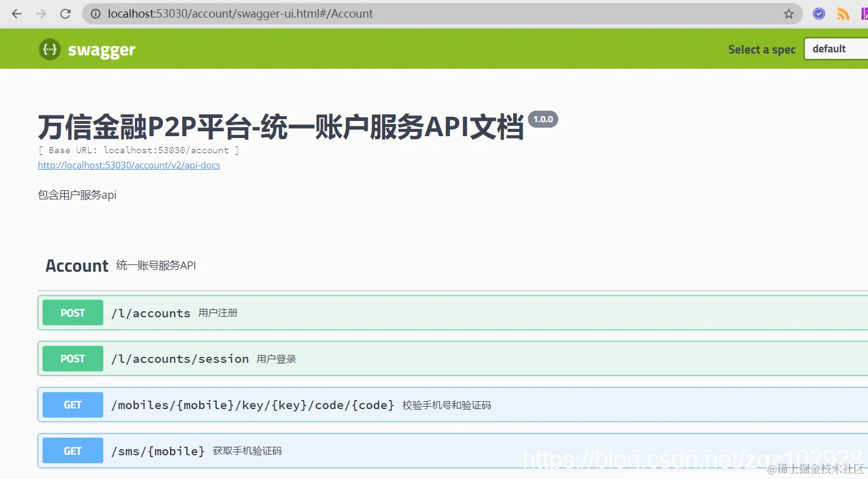This screenshot has height=479, width=868.
Task: Click the 'swagger' wordmark text
Action: click(101, 50)
